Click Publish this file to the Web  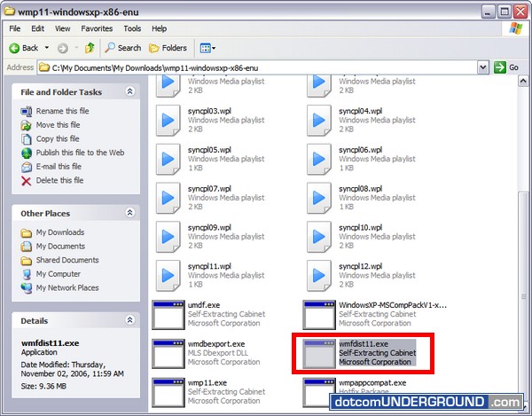click(x=80, y=153)
